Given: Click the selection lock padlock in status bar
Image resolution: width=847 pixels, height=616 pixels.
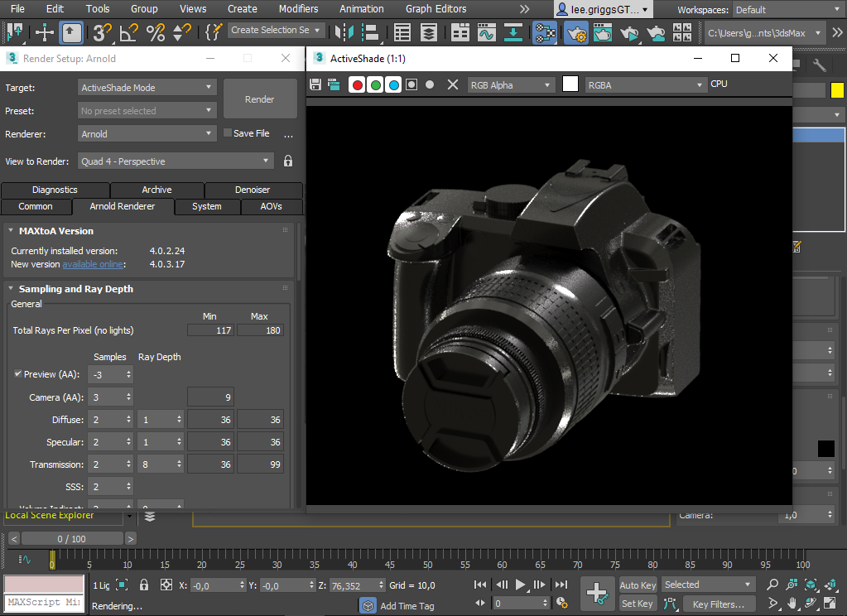Looking at the screenshot, I should (144, 585).
